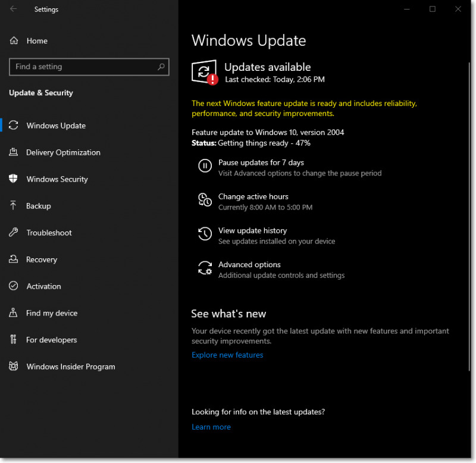Click 'See updates installed on your device' text
476x463 pixels.
[x=277, y=241]
